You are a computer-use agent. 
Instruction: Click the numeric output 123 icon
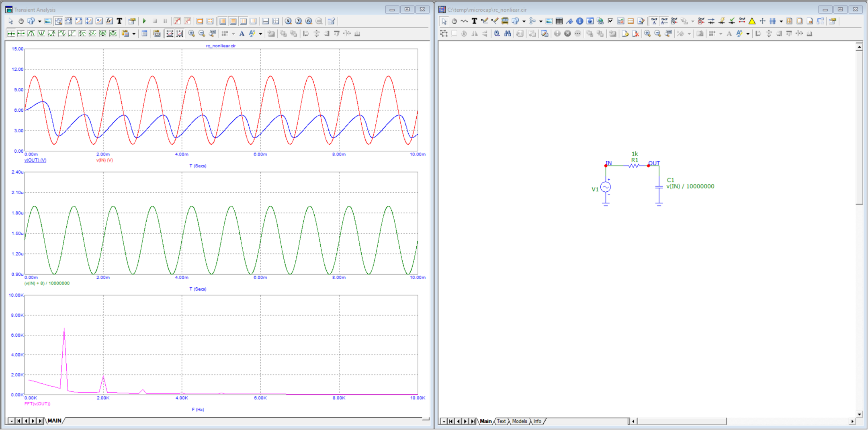157,34
